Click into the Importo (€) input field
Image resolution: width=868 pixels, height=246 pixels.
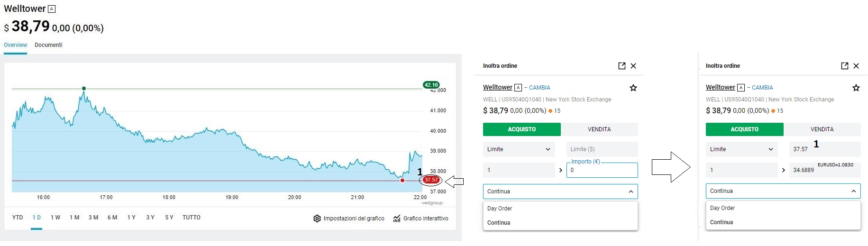[602, 170]
